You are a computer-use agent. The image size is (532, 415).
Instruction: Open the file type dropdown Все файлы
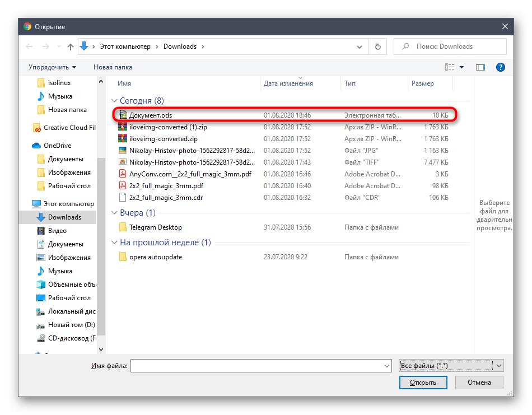coord(451,365)
